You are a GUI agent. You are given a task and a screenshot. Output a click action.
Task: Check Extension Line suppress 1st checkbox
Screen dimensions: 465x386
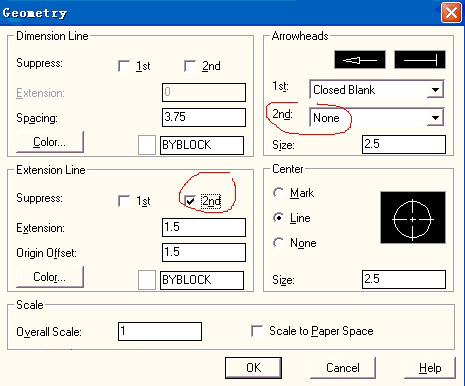124,201
